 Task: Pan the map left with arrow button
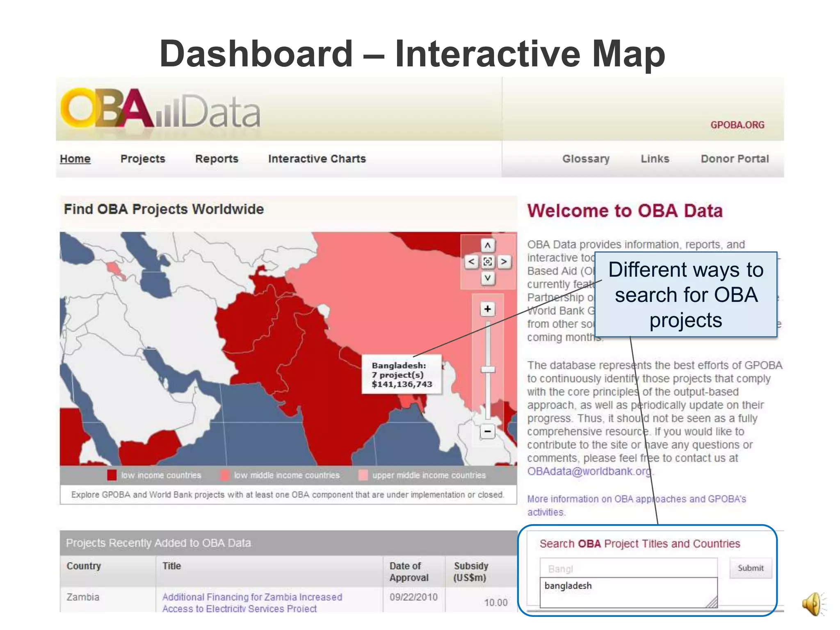471,262
